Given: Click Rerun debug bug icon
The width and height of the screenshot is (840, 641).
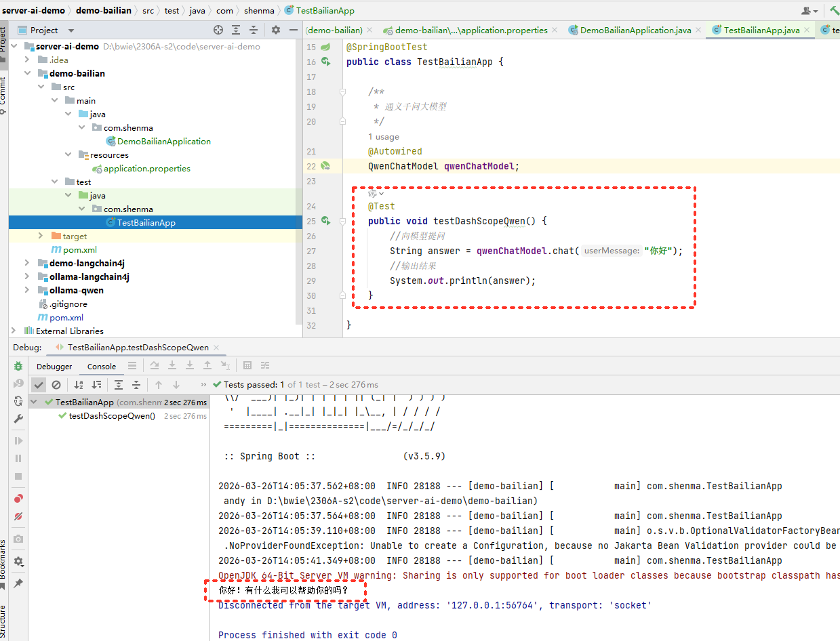Looking at the screenshot, I should click(18, 366).
